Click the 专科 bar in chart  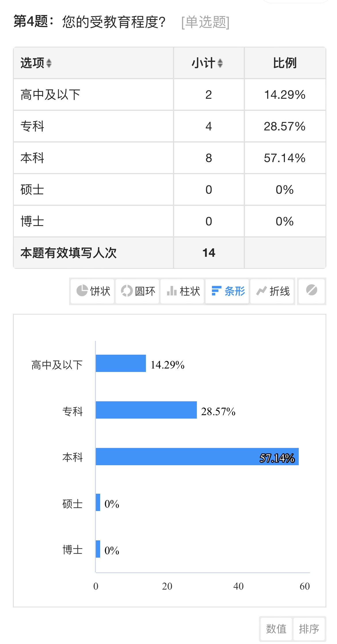tap(146, 410)
